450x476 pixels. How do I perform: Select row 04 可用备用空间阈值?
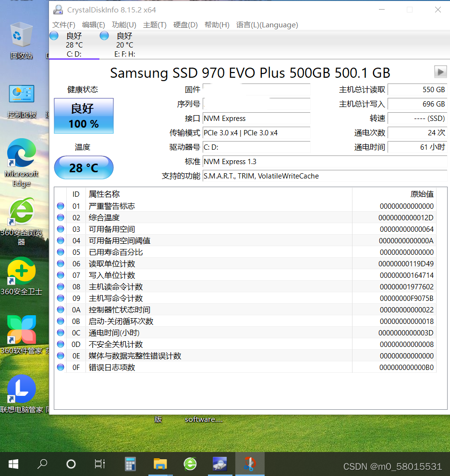pyautogui.click(x=245, y=240)
